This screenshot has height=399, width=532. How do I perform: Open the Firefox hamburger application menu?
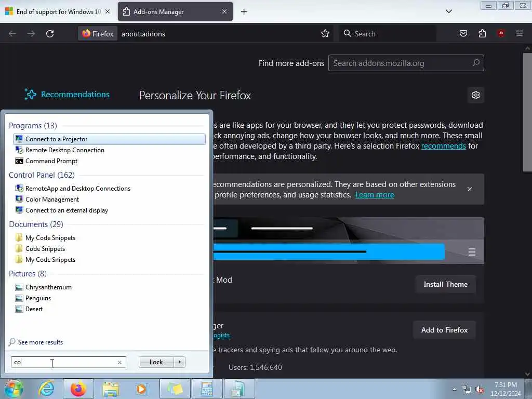[520, 33]
